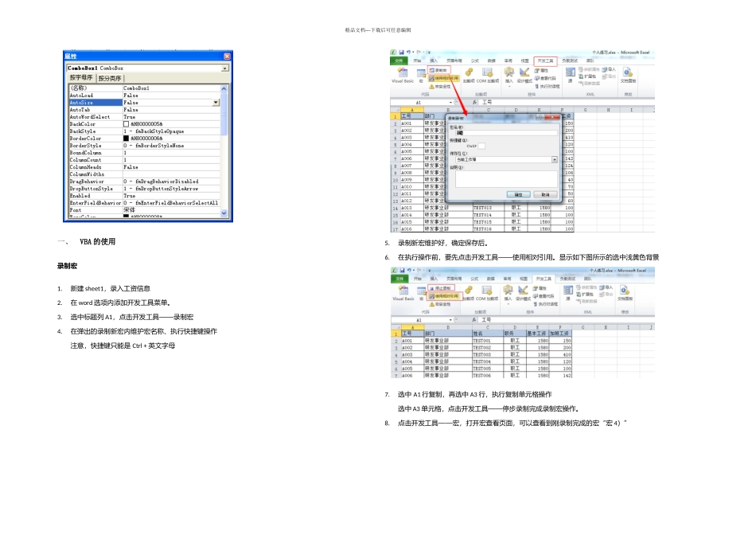Click 宏安全性 warning icon in the 停止录制 Excel window
756x535 pixels.
point(432,304)
